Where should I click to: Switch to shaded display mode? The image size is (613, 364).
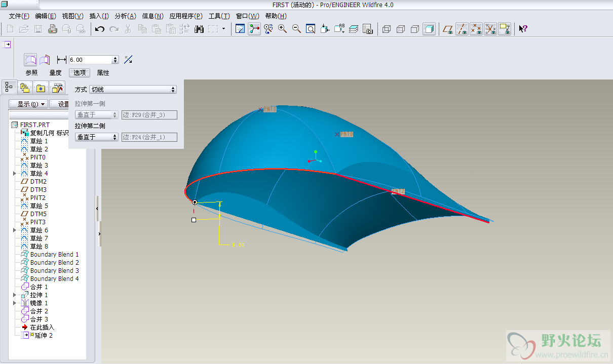click(x=429, y=29)
